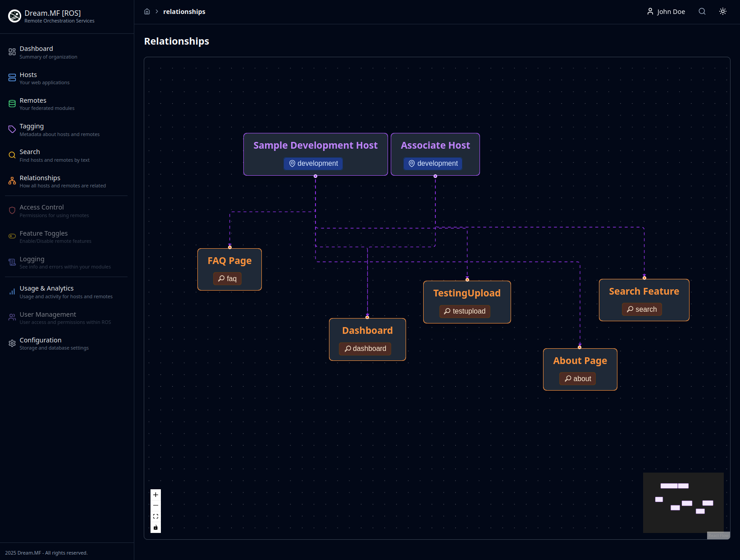Toggle the light/dark theme sun icon
The height and width of the screenshot is (560, 740).
coord(722,12)
